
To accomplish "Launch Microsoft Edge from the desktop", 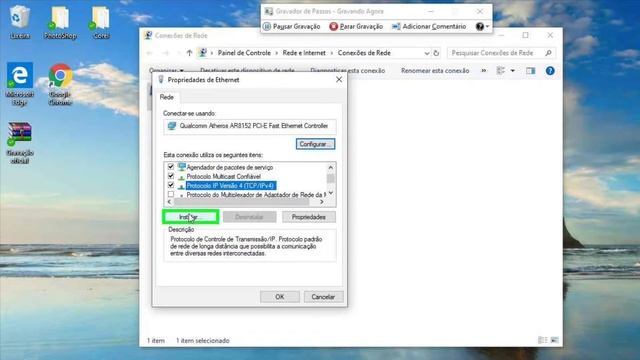I will pos(20,84).
